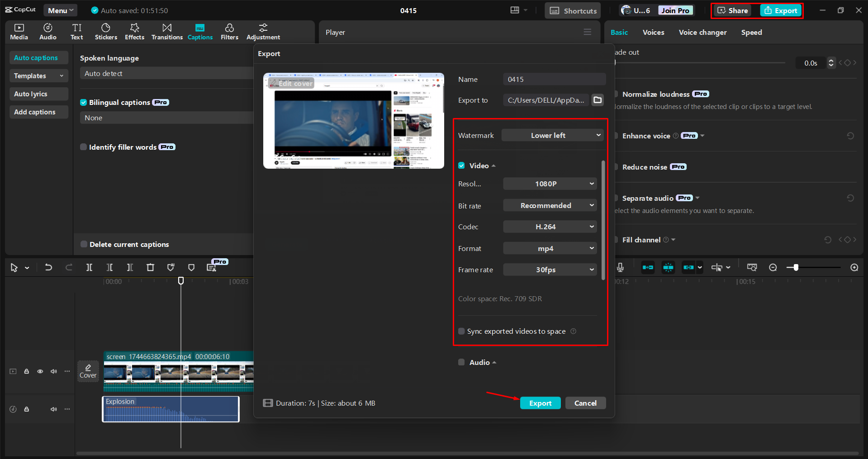The width and height of the screenshot is (868, 459).
Task: Open the Stickers panel
Action: (106, 31)
